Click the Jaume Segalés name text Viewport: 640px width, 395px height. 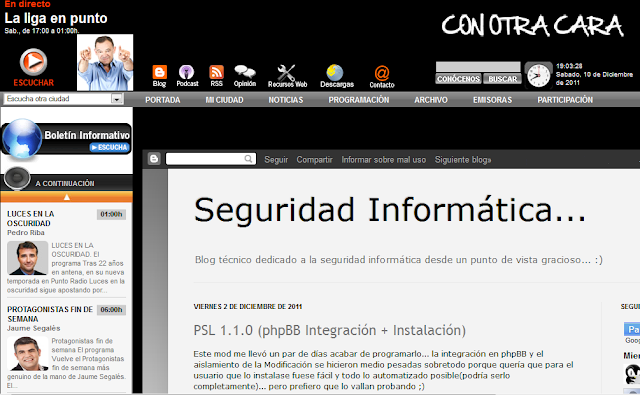click(x=33, y=328)
